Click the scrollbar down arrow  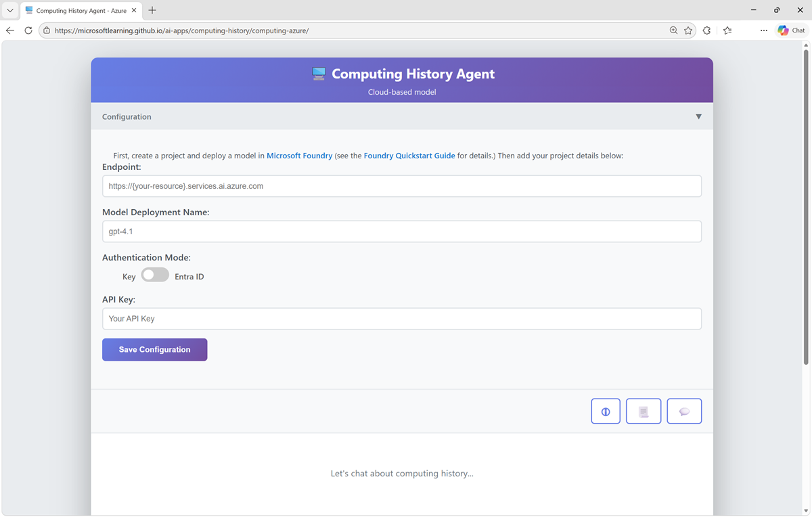805,510
